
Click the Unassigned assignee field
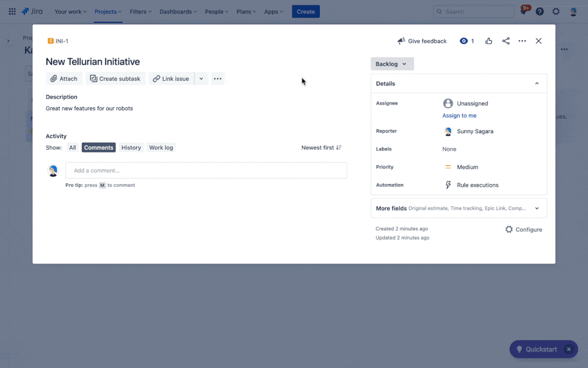pyautogui.click(x=465, y=103)
